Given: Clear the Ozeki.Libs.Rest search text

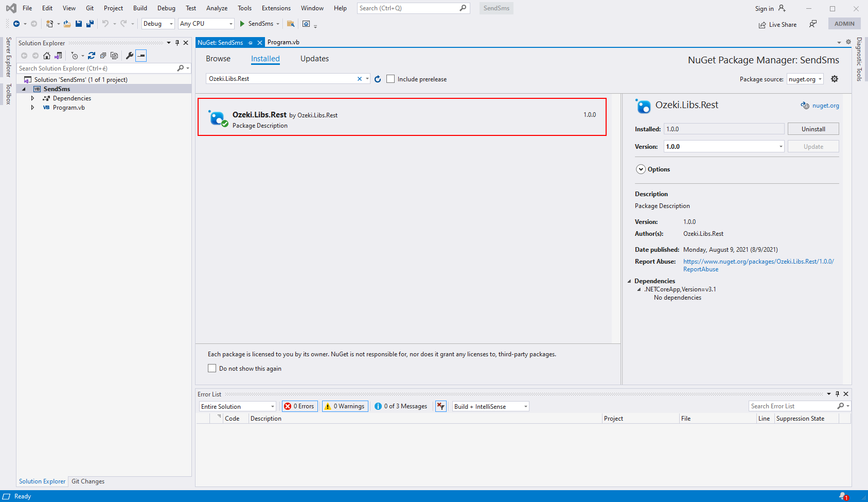Looking at the screenshot, I should [x=360, y=79].
